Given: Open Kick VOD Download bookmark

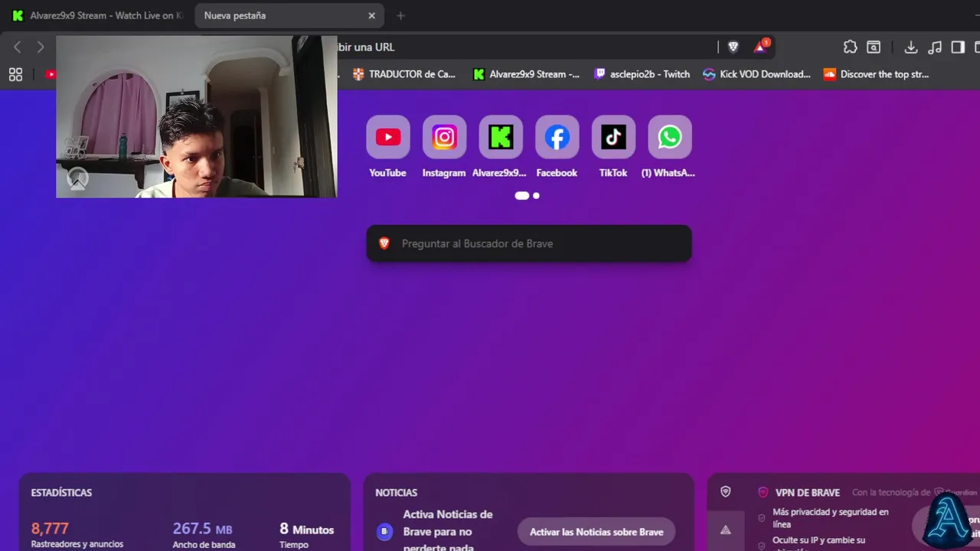Looking at the screenshot, I should click(x=756, y=74).
